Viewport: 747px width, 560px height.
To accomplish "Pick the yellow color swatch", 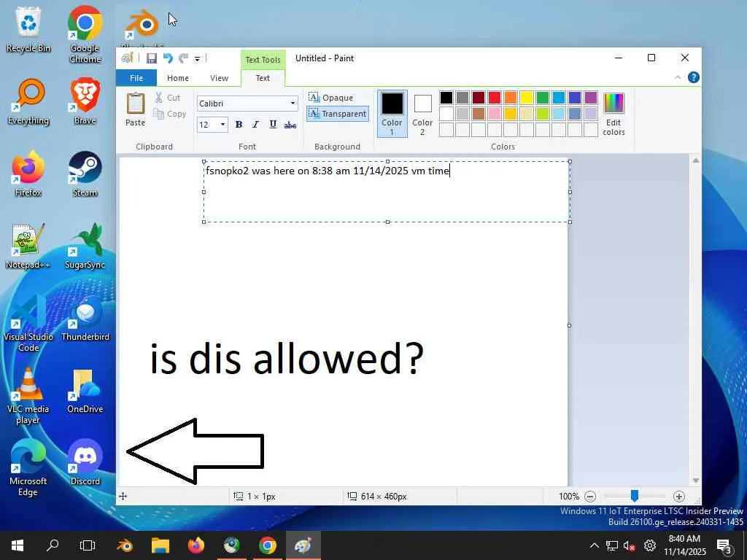I will pyautogui.click(x=527, y=98).
